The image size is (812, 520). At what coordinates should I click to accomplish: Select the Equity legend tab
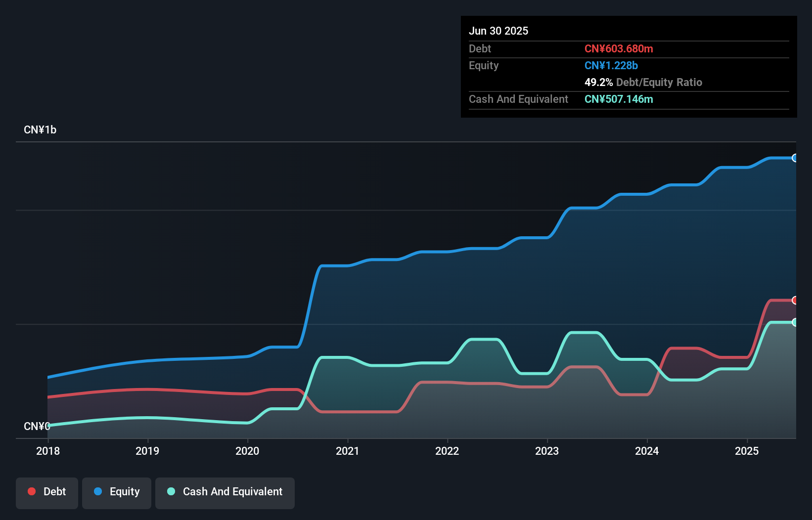coord(116,492)
